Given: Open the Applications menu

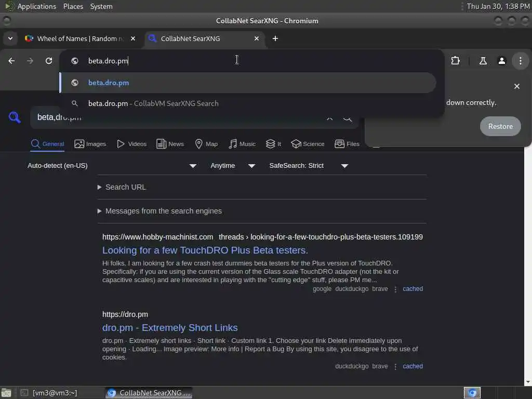Looking at the screenshot, I should pyautogui.click(x=37, y=6).
